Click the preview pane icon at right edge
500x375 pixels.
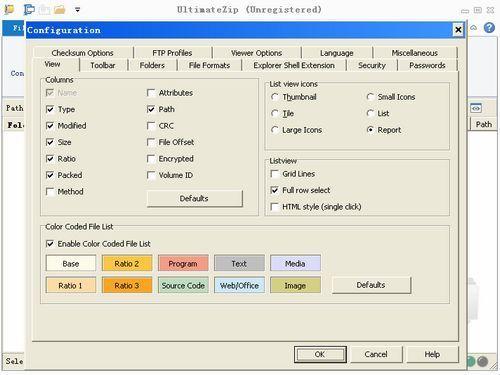476,108
